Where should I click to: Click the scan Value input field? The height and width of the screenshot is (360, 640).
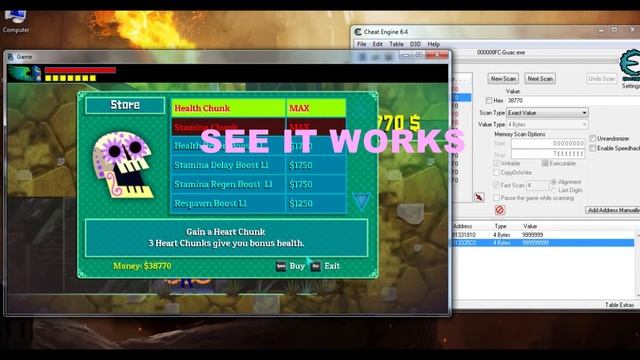coord(573,100)
